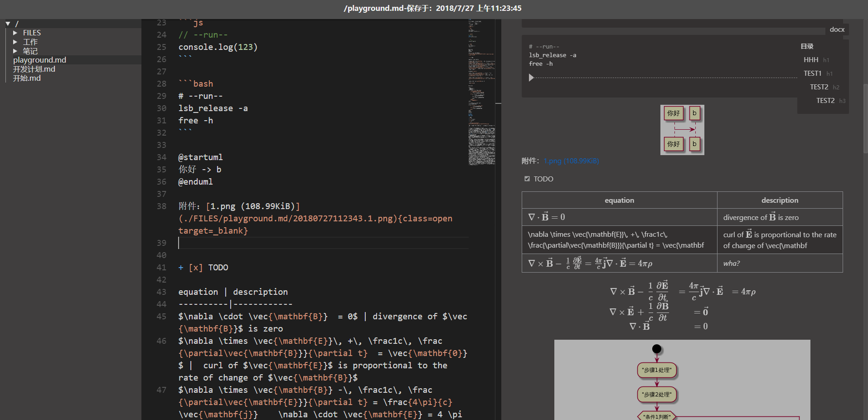The width and height of the screenshot is (868, 420).
Task: Expand the 工作 folder arrow
Action: coord(15,42)
